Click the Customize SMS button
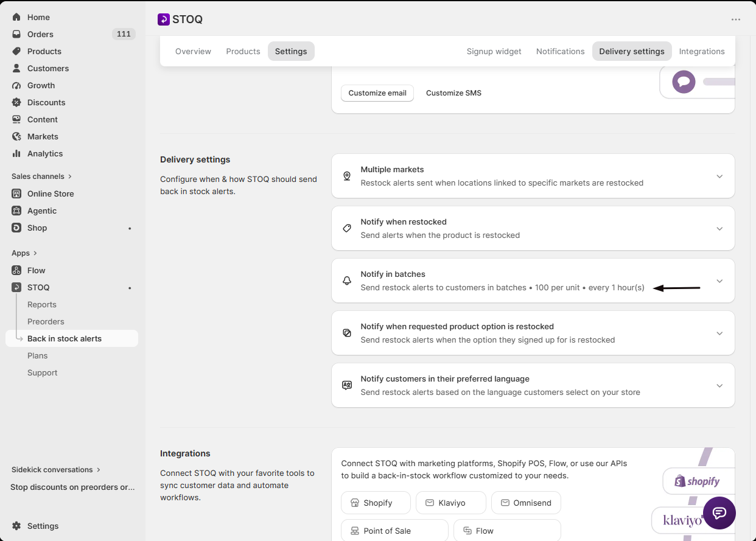This screenshot has height=541, width=756. pos(453,93)
